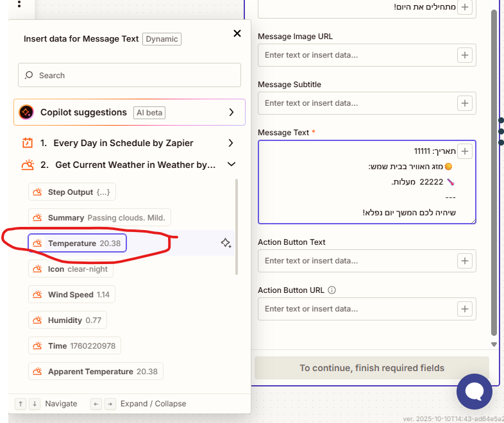
Task: Click plus icon in Action Button URL
Action: pos(465,309)
